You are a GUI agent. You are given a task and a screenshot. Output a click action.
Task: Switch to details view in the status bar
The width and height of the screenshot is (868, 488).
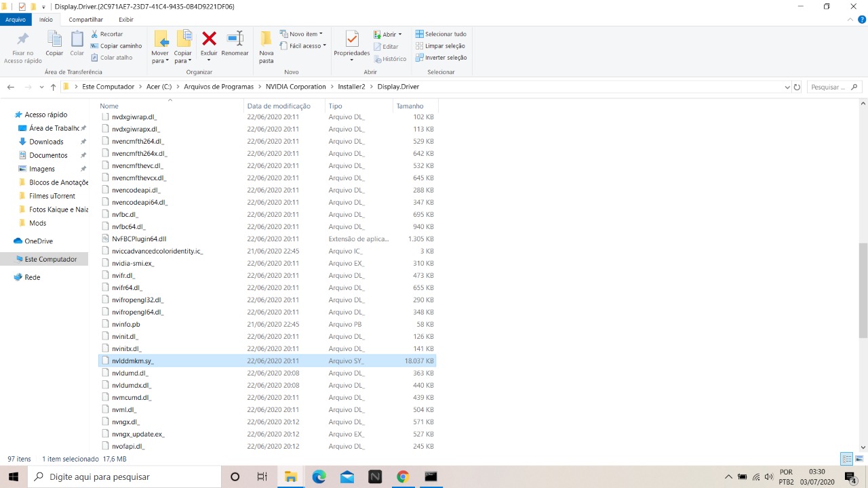(846, 459)
